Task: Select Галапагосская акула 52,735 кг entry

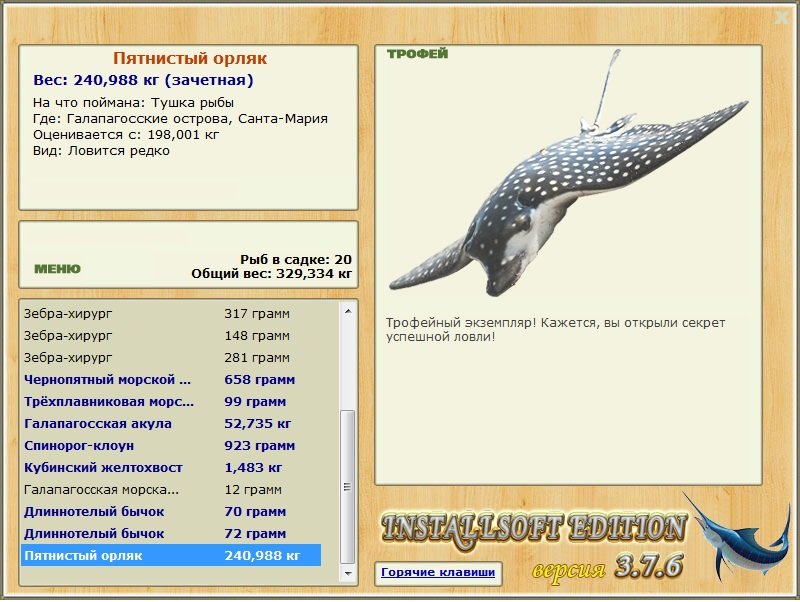Action: [171, 424]
